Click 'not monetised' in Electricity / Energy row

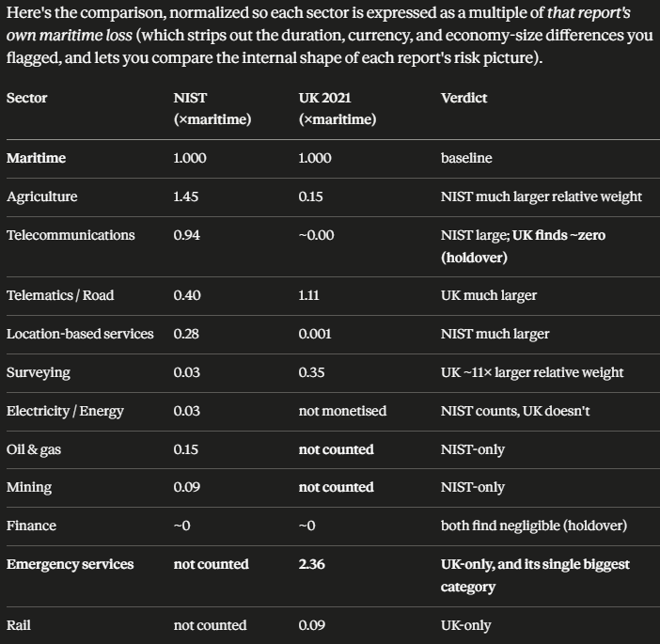[x=342, y=411]
